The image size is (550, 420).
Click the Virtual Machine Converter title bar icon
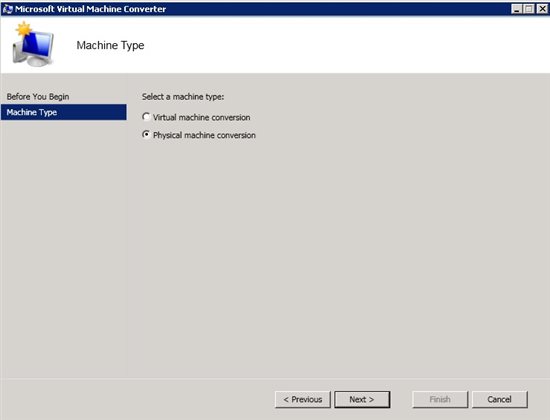click(x=7, y=8)
